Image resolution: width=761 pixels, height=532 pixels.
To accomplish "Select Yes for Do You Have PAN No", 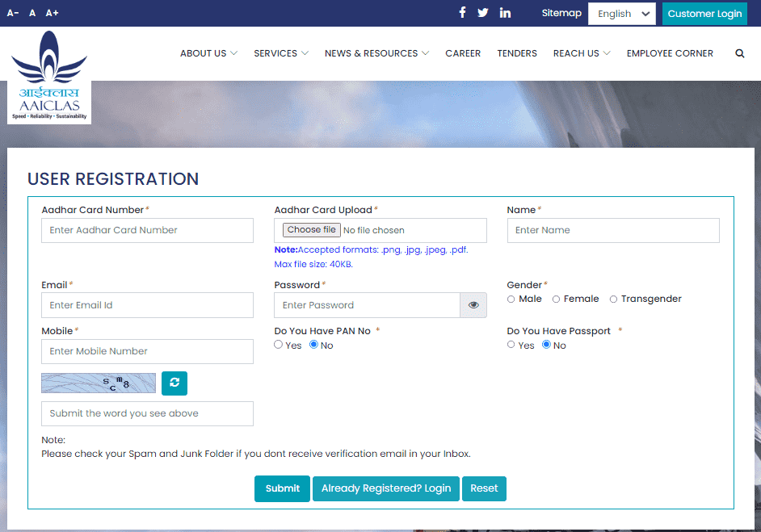I will tap(279, 345).
